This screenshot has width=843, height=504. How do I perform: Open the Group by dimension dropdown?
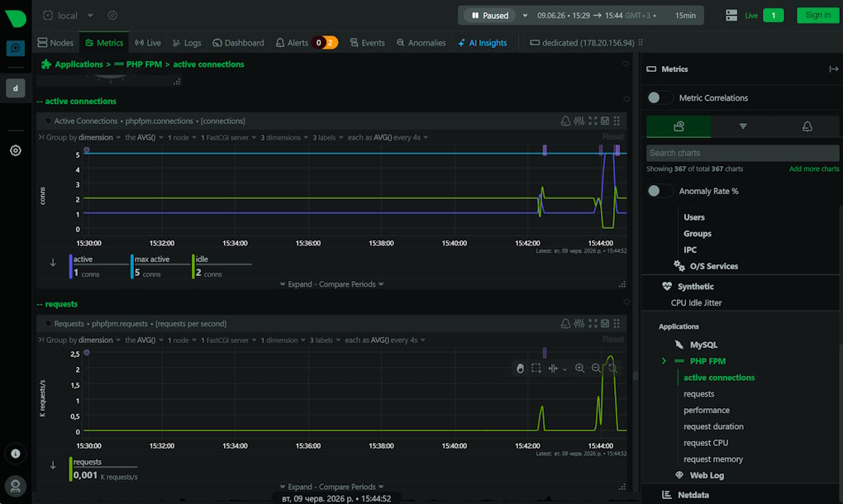(83, 137)
